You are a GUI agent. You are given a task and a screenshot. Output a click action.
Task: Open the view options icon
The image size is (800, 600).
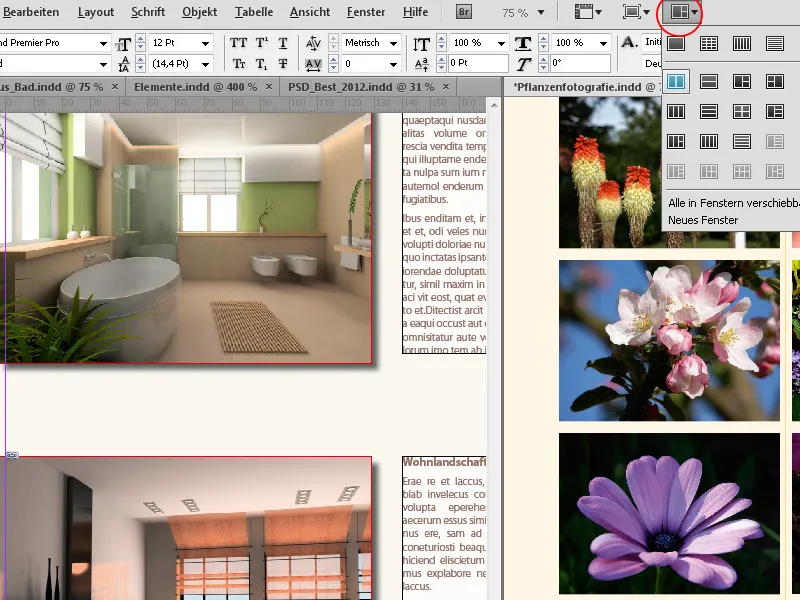(x=583, y=13)
